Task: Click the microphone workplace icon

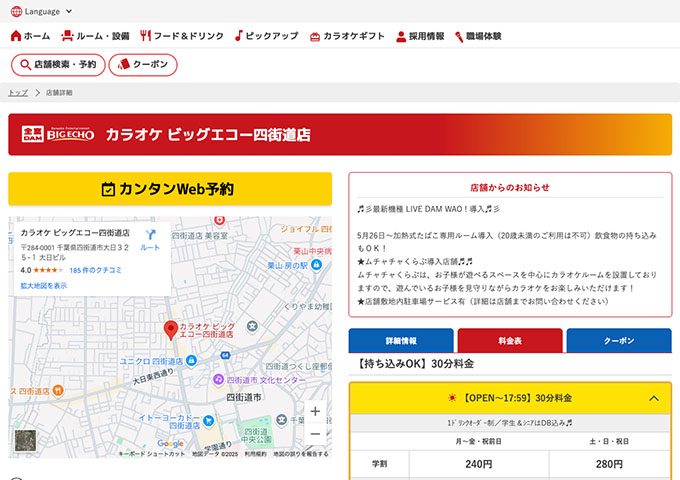Action: tap(459, 37)
